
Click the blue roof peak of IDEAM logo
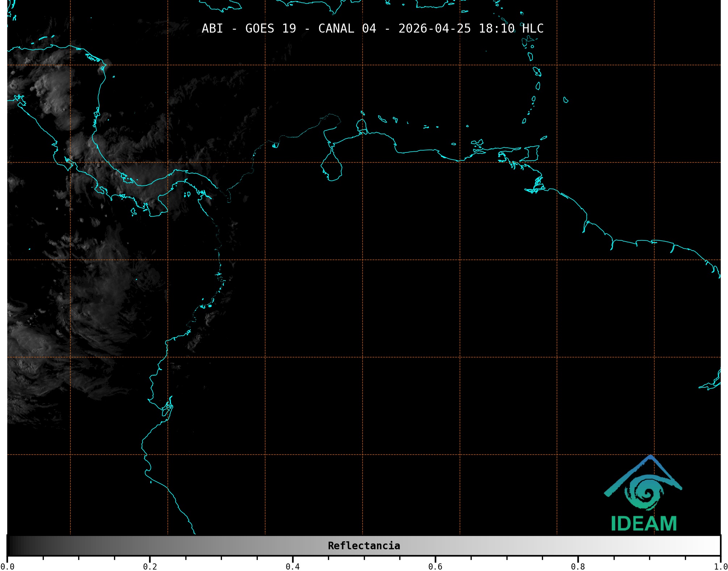tap(651, 458)
